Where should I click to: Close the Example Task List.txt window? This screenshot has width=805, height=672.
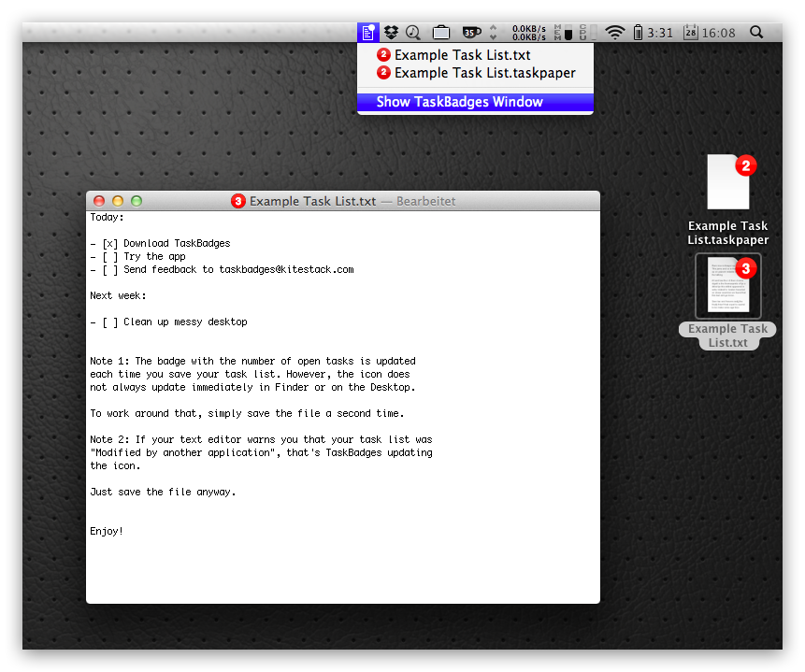coord(99,201)
